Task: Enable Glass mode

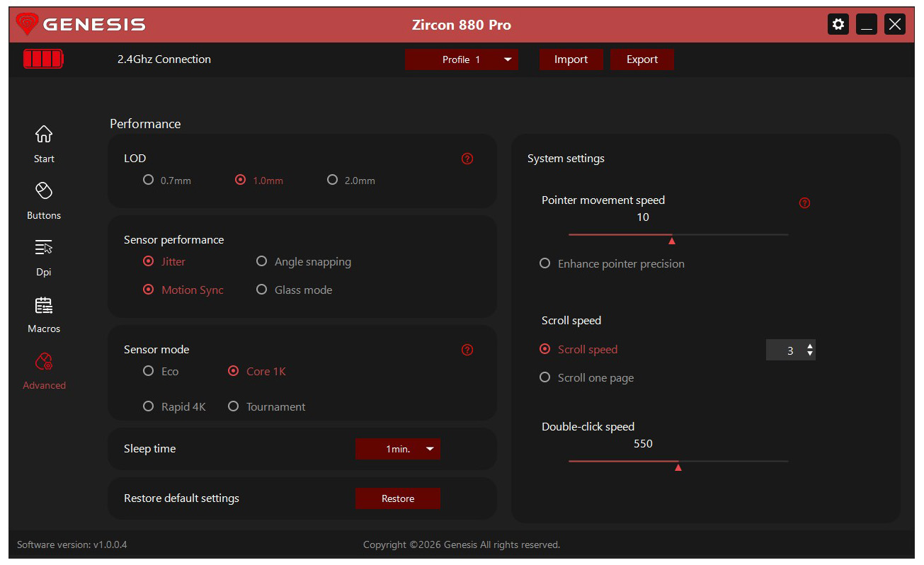Action: click(294, 290)
